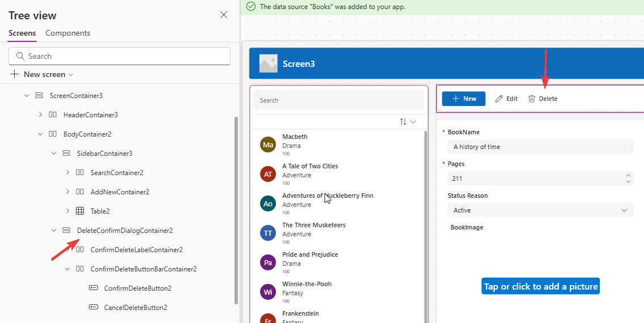This screenshot has width=644, height=323.
Task: Select the ConfirmDeleteButton2 button icon
Action: 93,288
